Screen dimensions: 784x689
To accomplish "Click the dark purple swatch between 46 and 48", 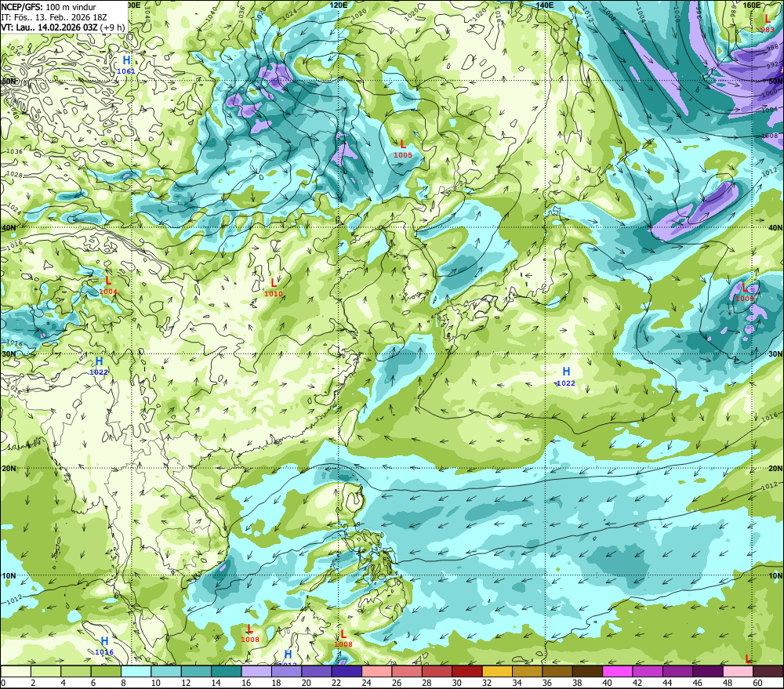I will coord(707,672).
